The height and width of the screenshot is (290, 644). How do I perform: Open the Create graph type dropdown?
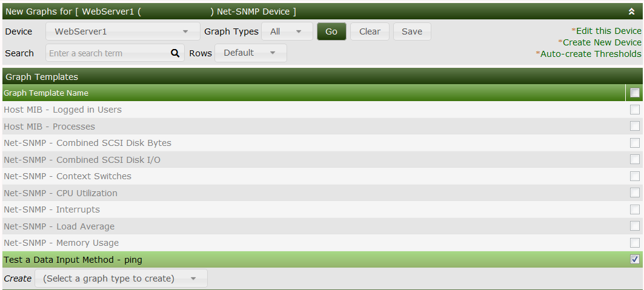121,278
